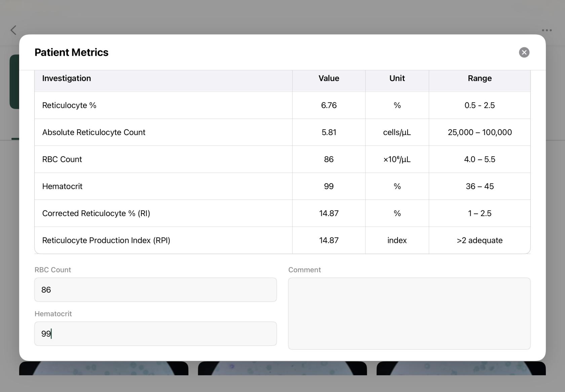Image resolution: width=565 pixels, height=392 pixels.
Task: Select the Absolute Reticulocyte Count row
Action: pos(282,132)
